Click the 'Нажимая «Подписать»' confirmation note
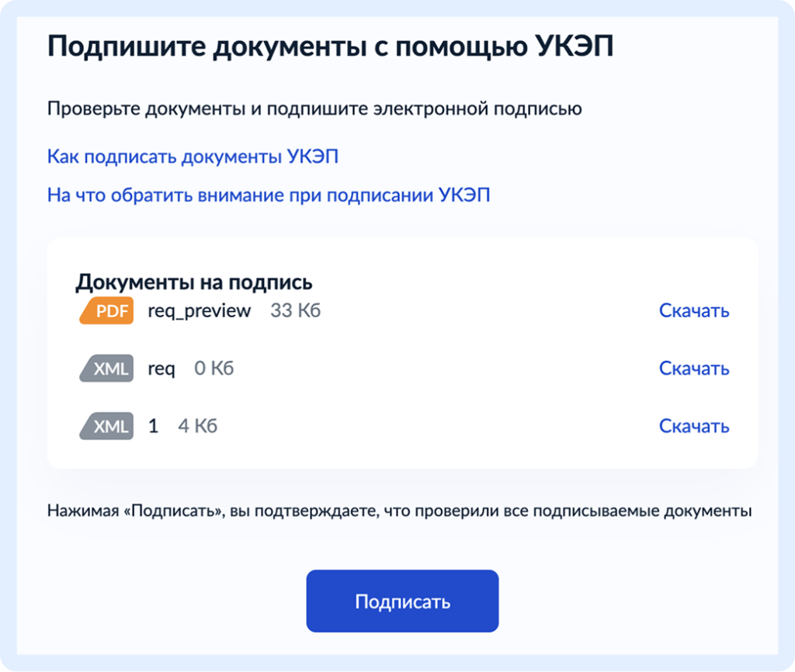Image resolution: width=795 pixels, height=672 pixels. click(400, 511)
